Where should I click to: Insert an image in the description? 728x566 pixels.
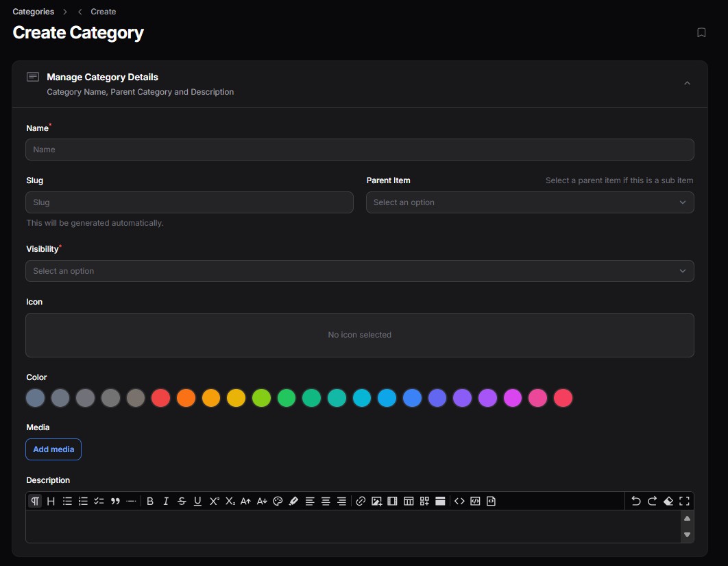pos(376,501)
